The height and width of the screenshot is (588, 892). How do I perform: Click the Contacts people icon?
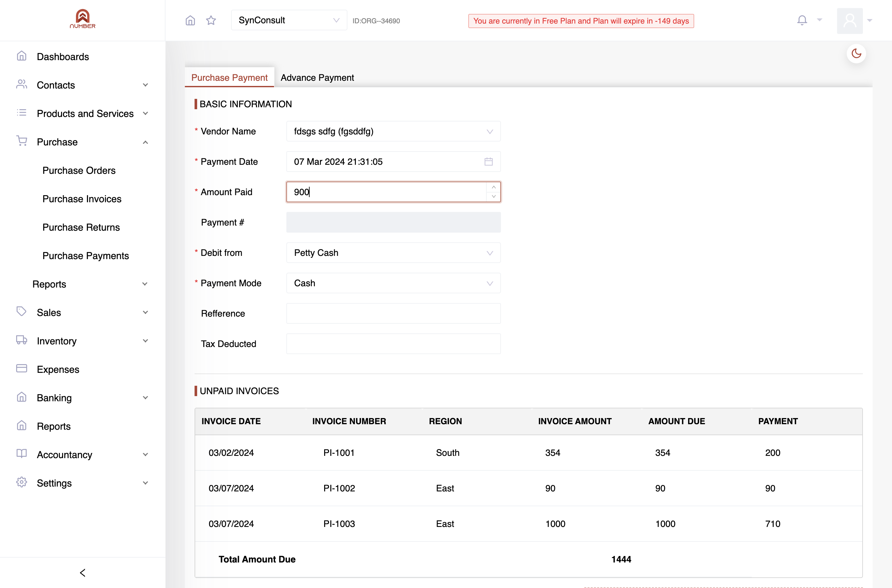22,84
